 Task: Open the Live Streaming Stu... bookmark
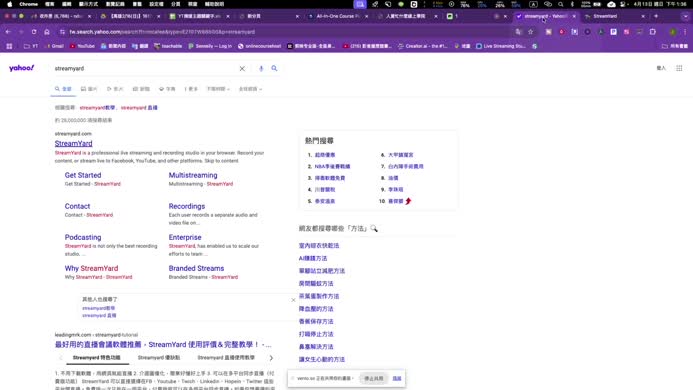(501, 46)
